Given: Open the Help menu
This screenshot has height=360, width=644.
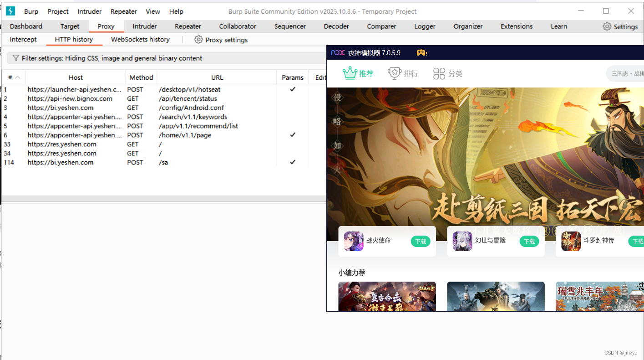Looking at the screenshot, I should (176, 11).
